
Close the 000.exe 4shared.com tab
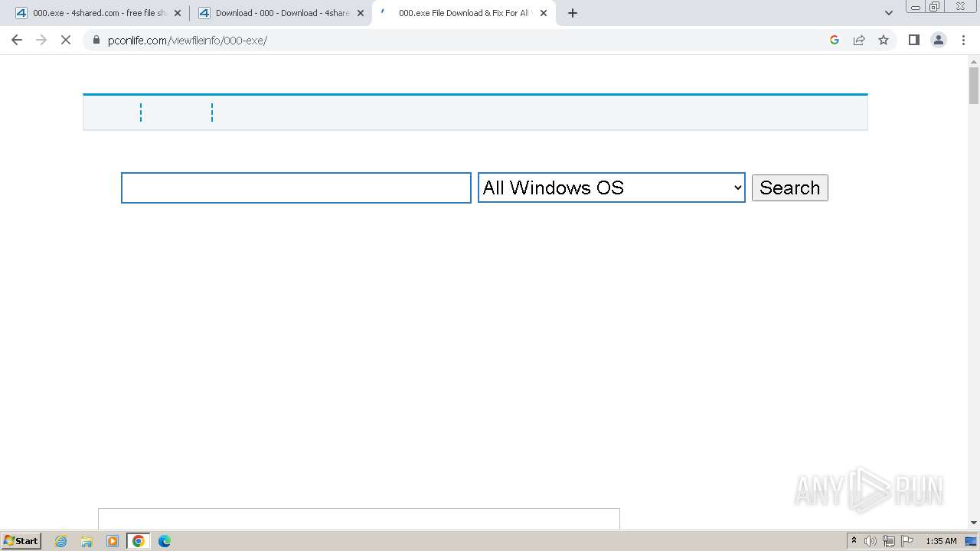178,13
